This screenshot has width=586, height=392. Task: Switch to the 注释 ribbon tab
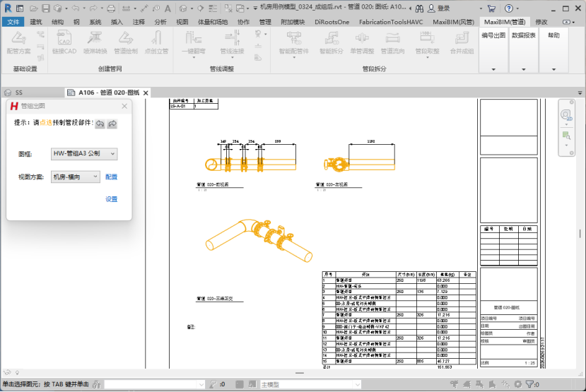[139, 22]
